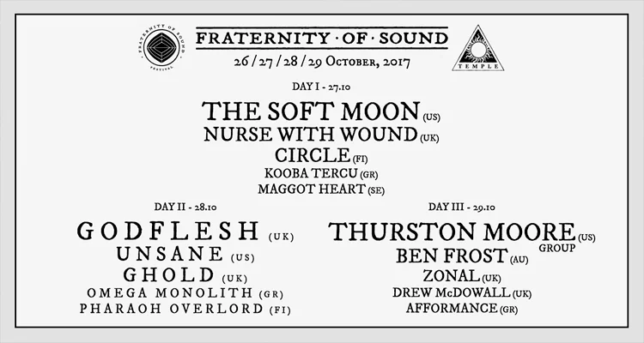The width and height of the screenshot is (644, 343).
Task: Select the Day III - 29.10 heading
Action: pyautogui.click(x=462, y=207)
